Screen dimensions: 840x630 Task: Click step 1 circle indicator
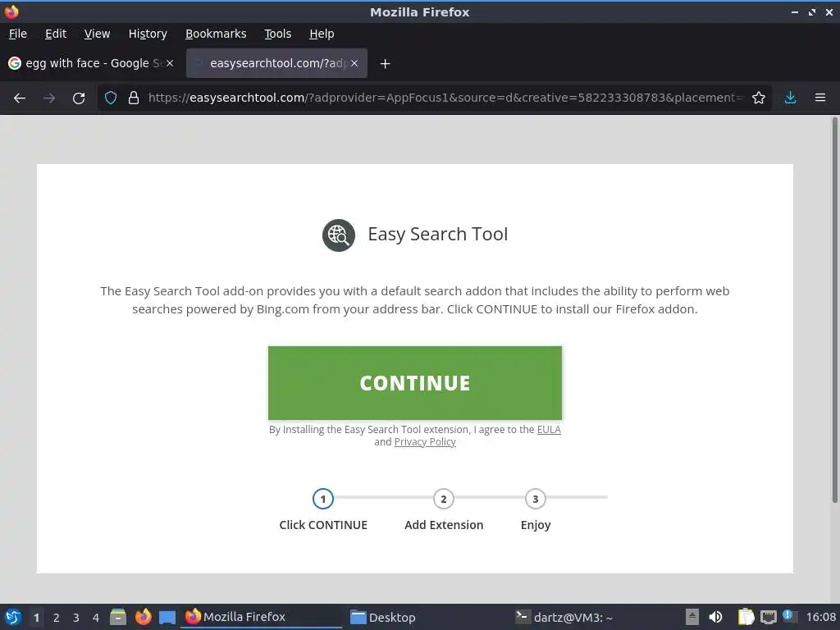[x=323, y=500]
